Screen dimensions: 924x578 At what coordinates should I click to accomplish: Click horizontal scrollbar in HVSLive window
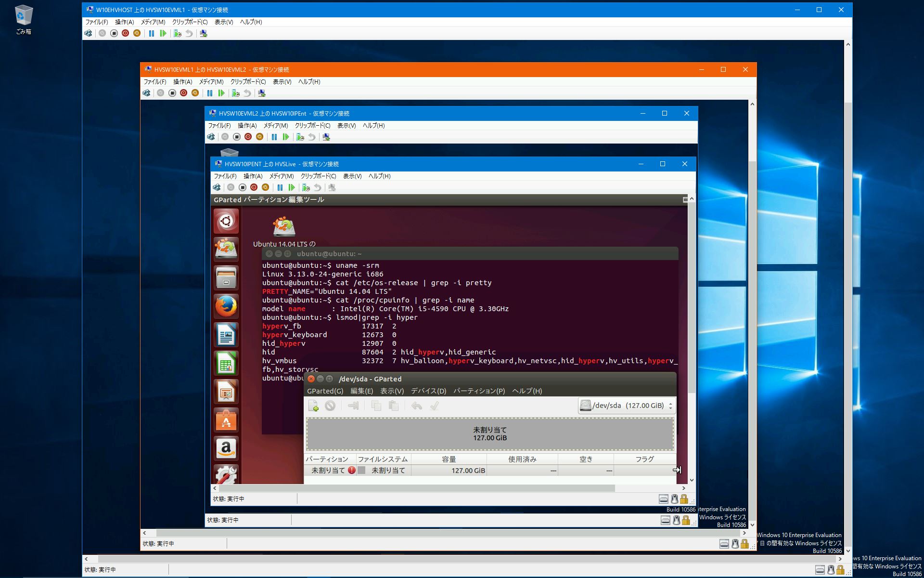click(x=417, y=488)
